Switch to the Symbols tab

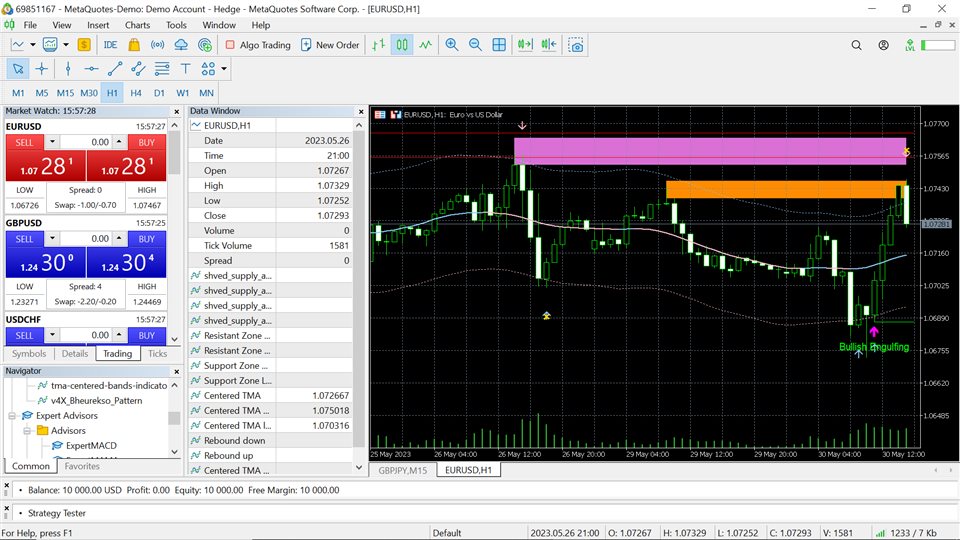[x=29, y=353]
